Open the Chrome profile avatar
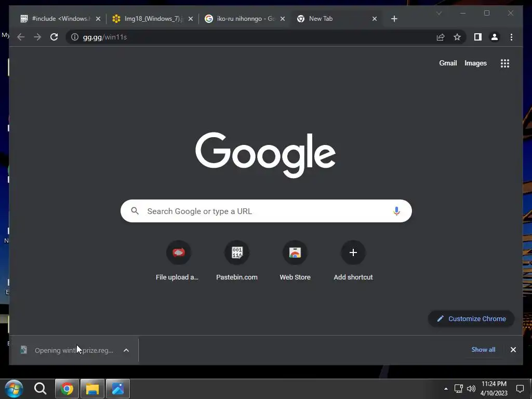532x399 pixels. [x=495, y=37]
